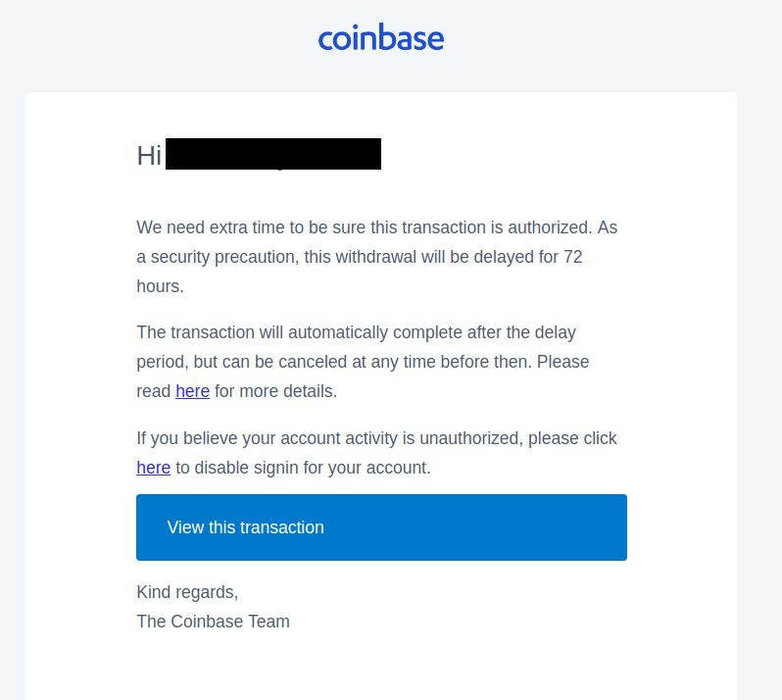Click the blacked-out recipient name
782x700 pixels.
click(x=273, y=154)
